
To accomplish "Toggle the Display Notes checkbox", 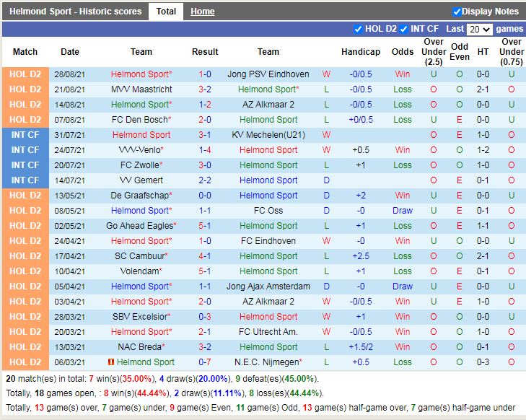I will (x=457, y=12).
